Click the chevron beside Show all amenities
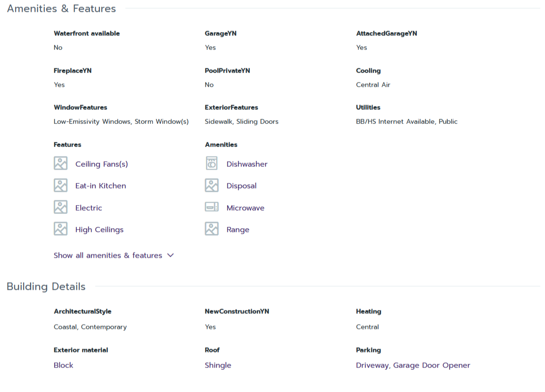The image size is (545, 392). point(171,255)
